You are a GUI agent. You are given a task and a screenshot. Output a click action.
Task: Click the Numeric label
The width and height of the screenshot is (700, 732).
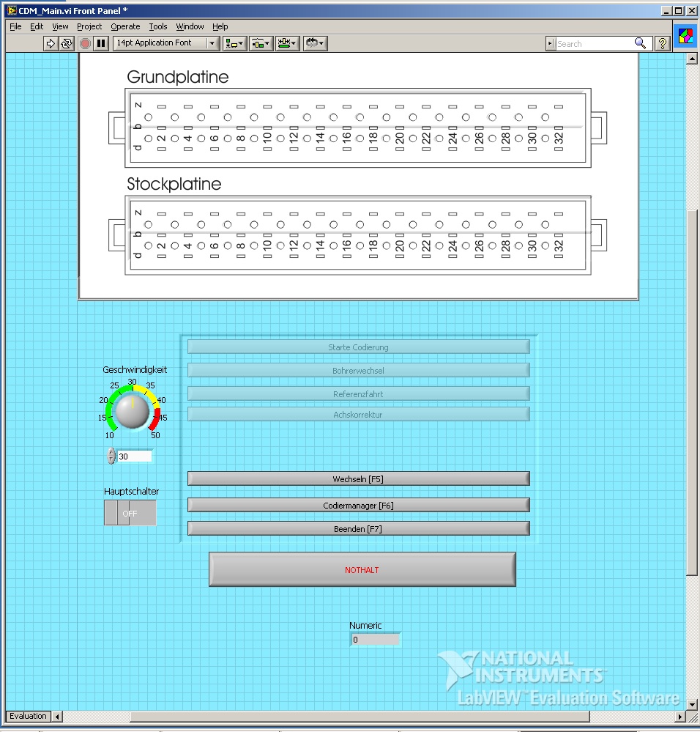pyautogui.click(x=365, y=625)
